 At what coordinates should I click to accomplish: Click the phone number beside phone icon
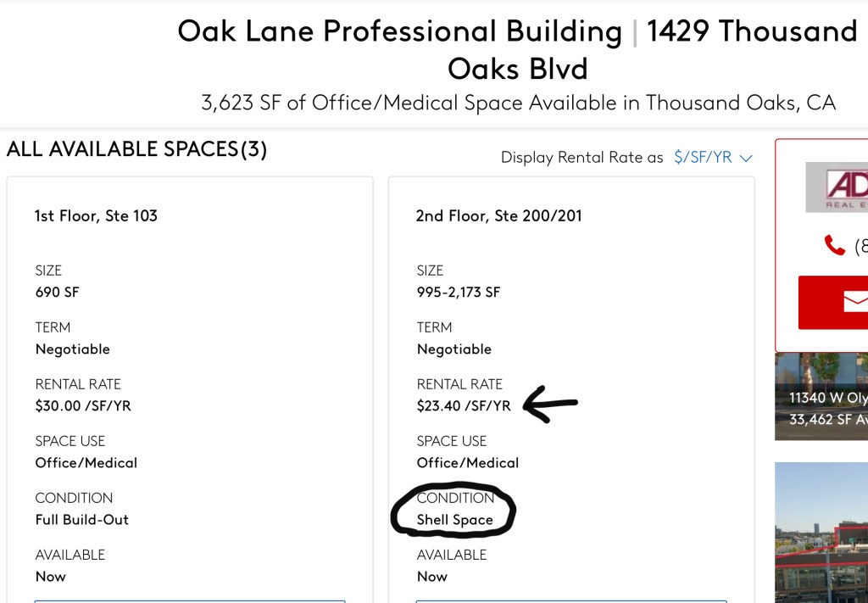[860, 246]
